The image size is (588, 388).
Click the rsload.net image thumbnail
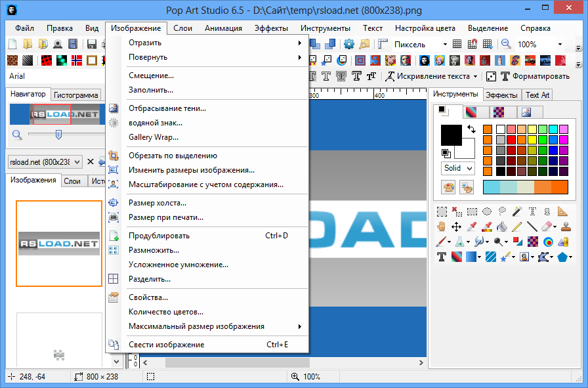click(59, 244)
